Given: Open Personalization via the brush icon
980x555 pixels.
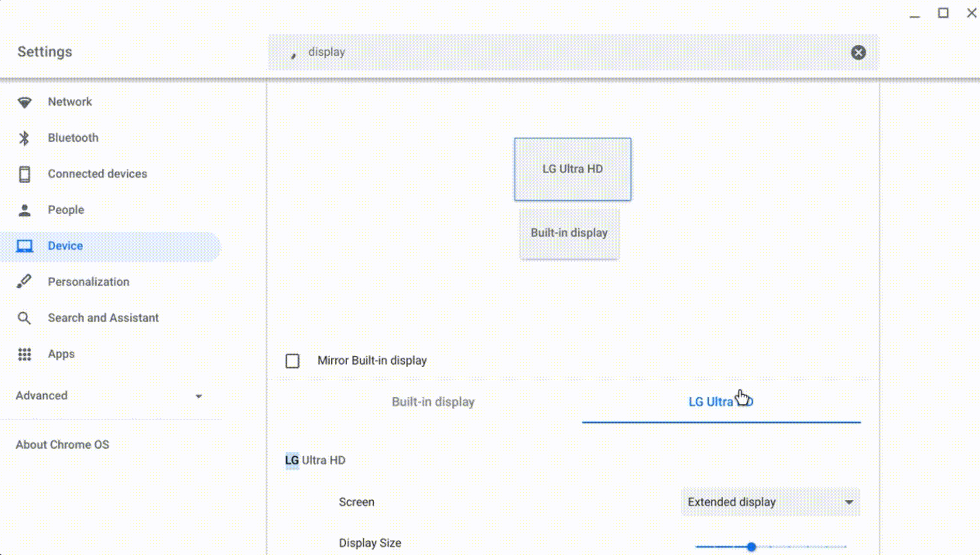Looking at the screenshot, I should coord(24,282).
